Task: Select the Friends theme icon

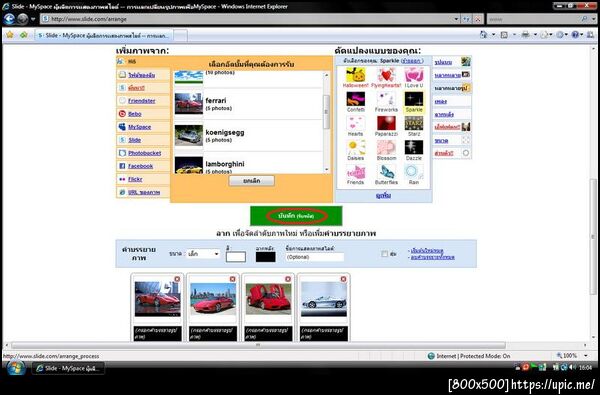Action: pyautogui.click(x=355, y=172)
